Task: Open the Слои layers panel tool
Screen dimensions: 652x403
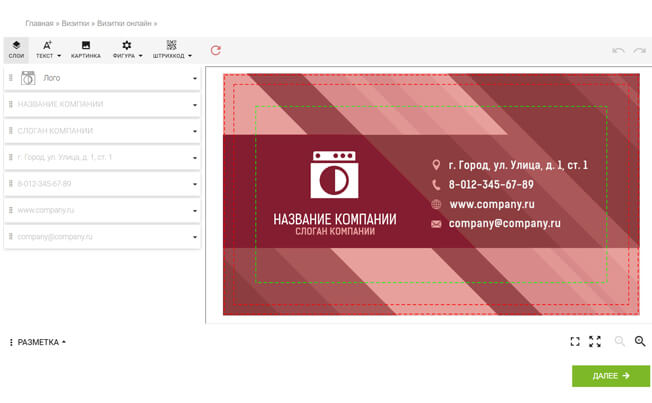Action: (16, 50)
